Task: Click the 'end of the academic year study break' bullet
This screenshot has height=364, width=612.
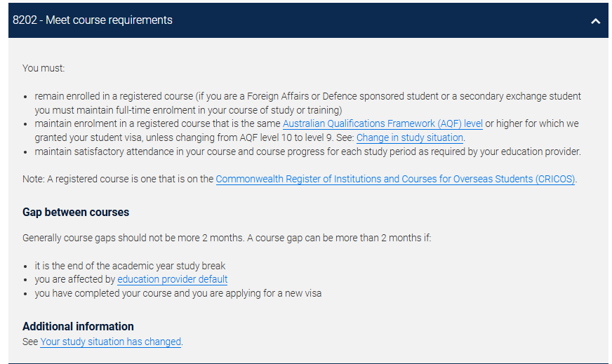Action: coord(130,266)
